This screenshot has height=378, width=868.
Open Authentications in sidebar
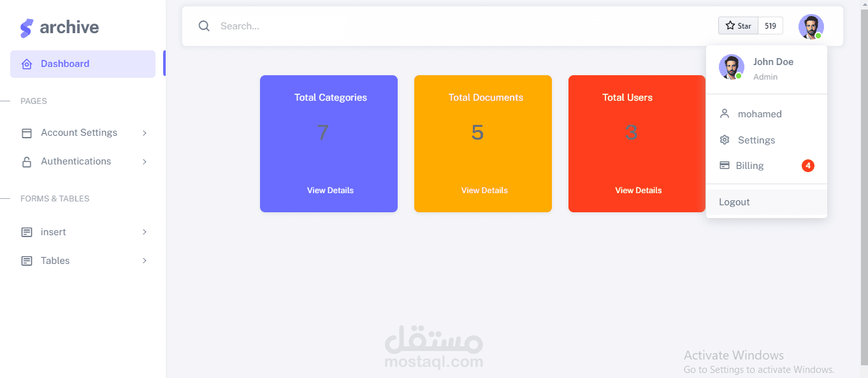pos(83,162)
